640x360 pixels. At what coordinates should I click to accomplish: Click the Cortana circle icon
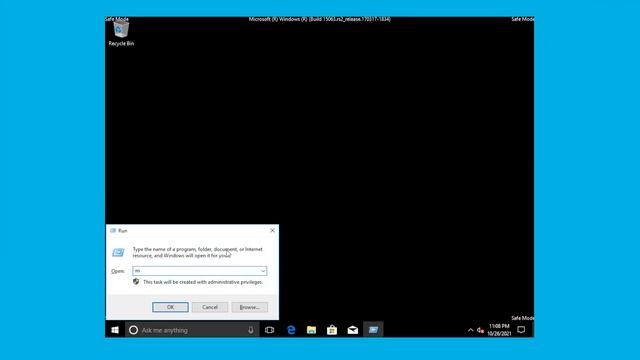133,330
